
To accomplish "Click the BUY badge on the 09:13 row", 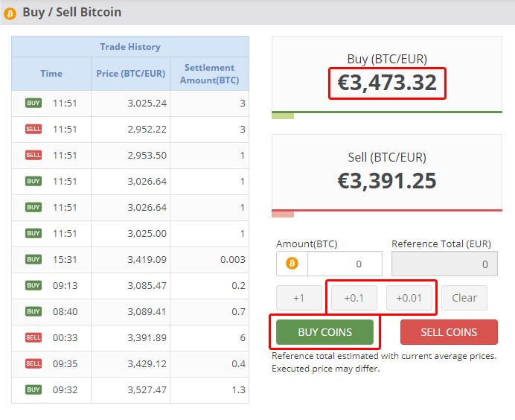I will pyautogui.click(x=33, y=285).
